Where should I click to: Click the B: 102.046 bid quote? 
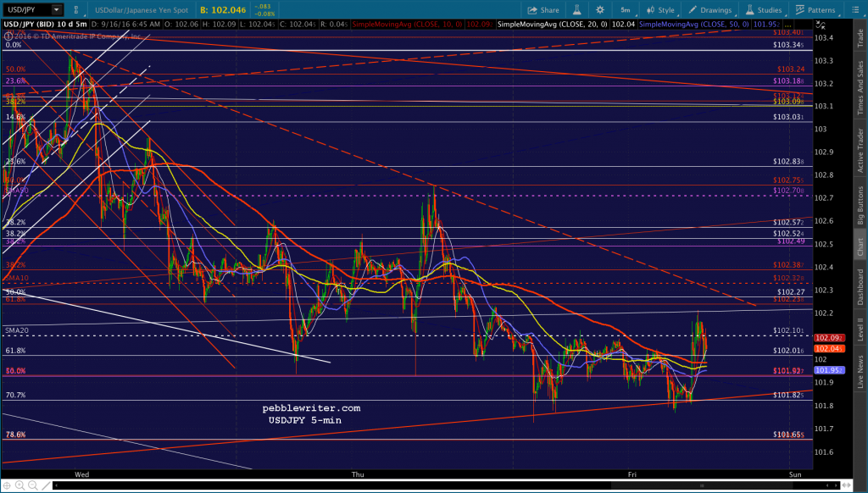click(x=223, y=10)
